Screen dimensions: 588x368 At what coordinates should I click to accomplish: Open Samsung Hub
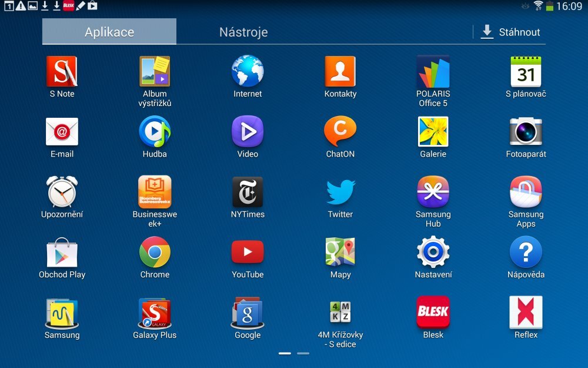433,193
